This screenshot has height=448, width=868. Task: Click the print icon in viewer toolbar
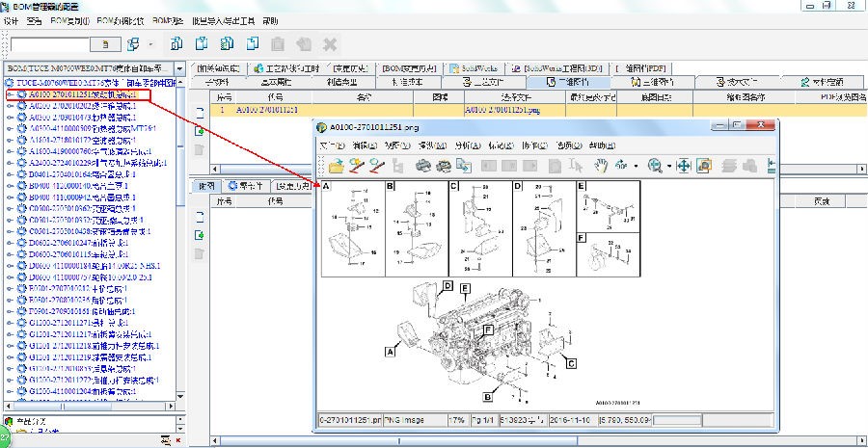(x=422, y=166)
